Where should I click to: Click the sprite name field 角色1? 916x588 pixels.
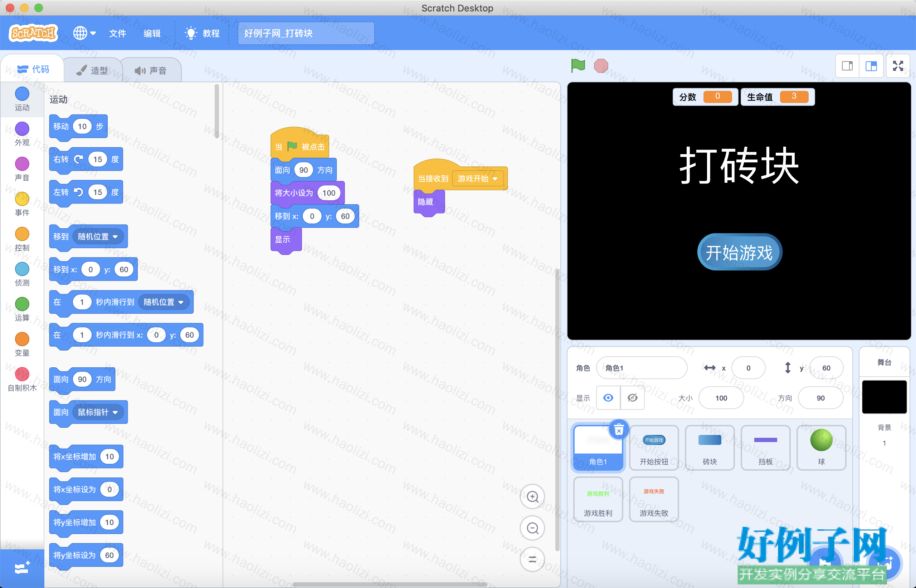tap(642, 368)
